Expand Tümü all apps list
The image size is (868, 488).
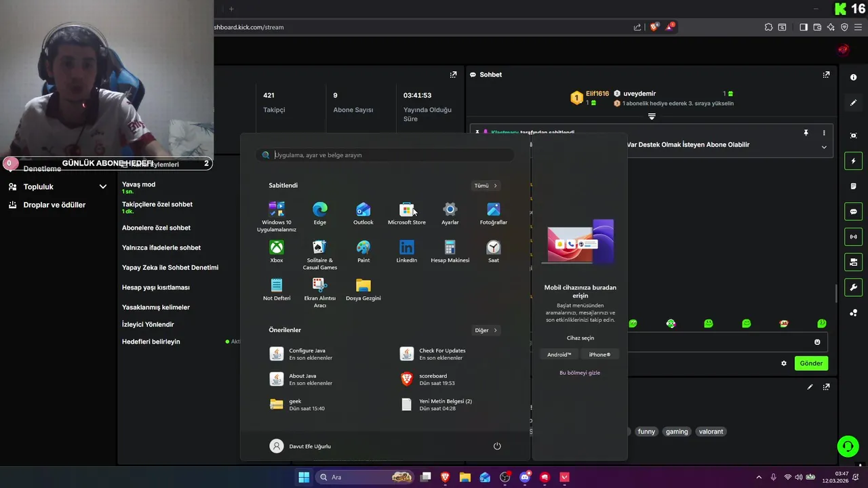pos(486,186)
